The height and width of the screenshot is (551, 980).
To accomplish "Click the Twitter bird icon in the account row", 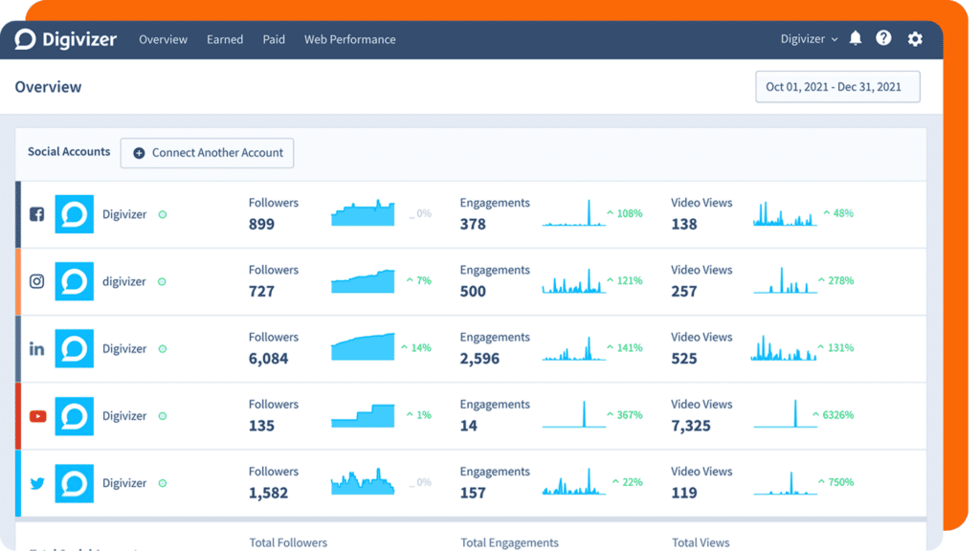I will tap(37, 483).
